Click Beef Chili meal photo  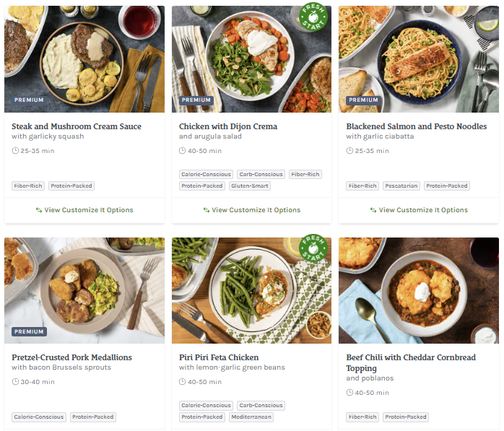[x=419, y=290]
